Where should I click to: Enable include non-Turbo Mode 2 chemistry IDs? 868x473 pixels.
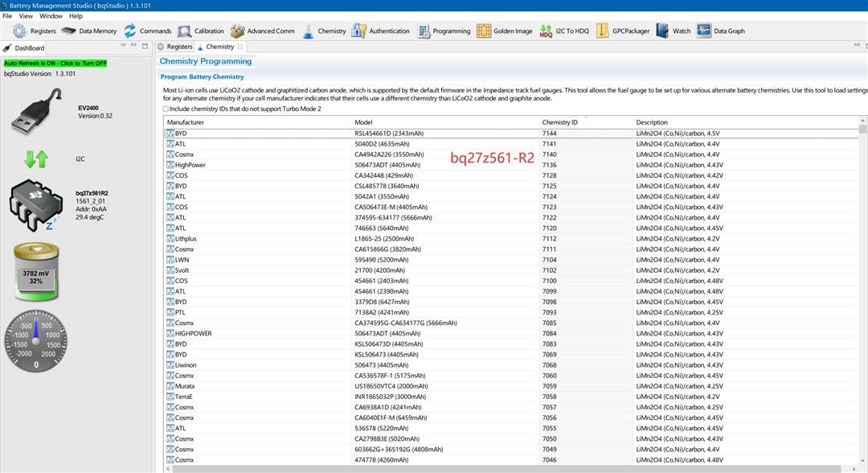[x=166, y=109]
